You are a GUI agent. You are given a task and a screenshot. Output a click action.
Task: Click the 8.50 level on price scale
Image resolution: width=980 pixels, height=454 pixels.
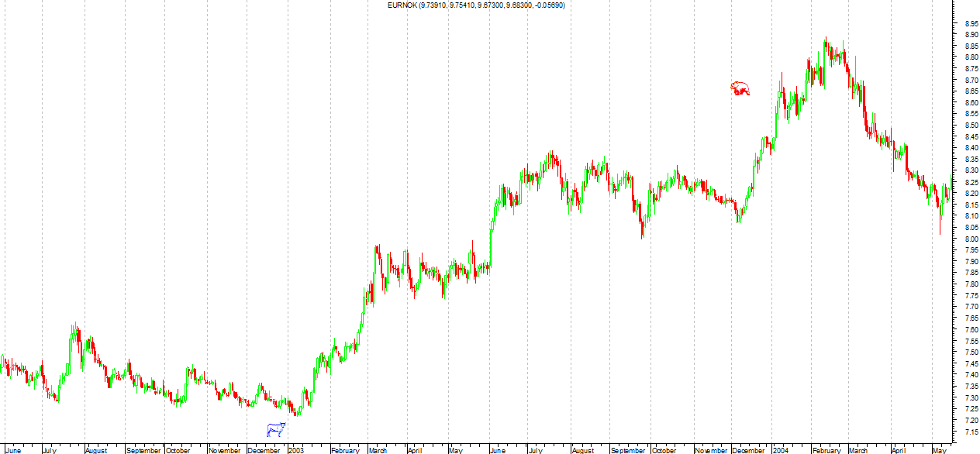point(971,126)
